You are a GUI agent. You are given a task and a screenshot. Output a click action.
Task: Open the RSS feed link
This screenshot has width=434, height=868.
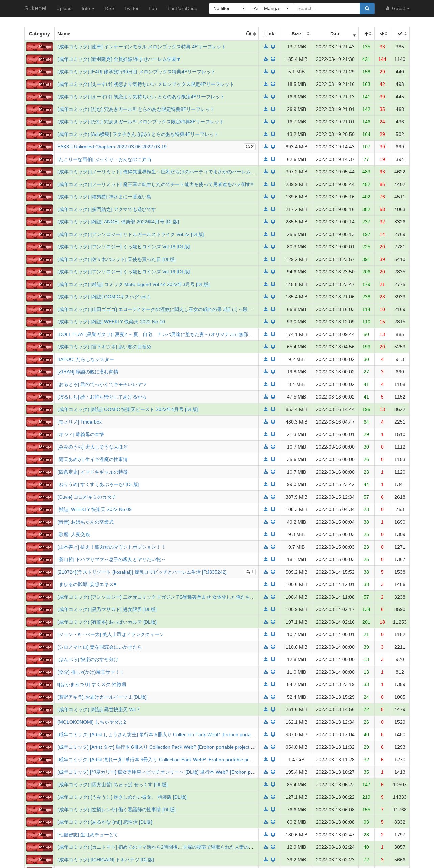pos(110,8)
